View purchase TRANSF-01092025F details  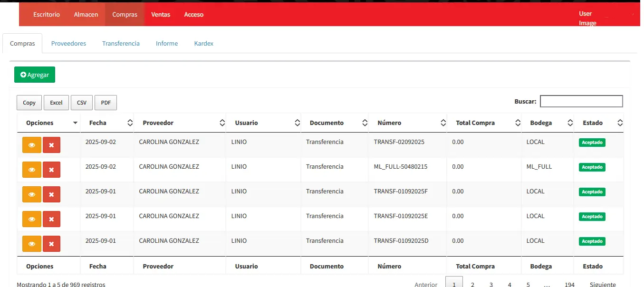32,194
